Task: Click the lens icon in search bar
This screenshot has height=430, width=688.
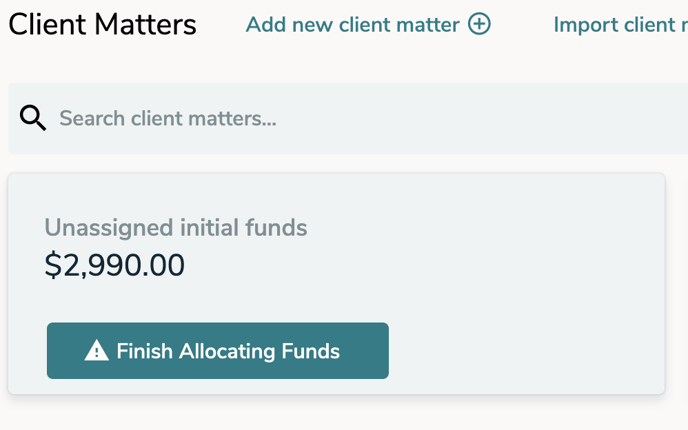Action: point(33,119)
